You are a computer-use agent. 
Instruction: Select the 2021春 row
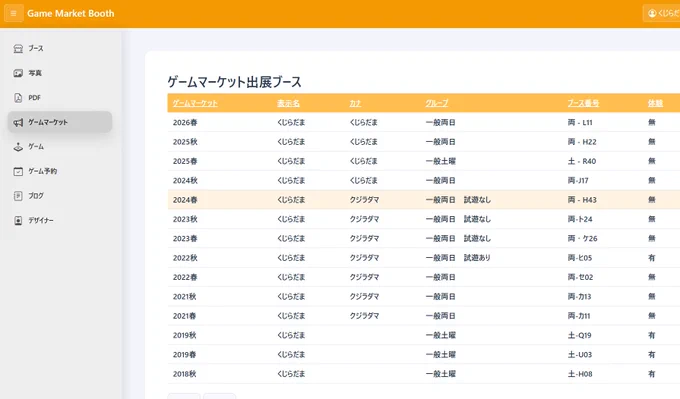(x=424, y=316)
